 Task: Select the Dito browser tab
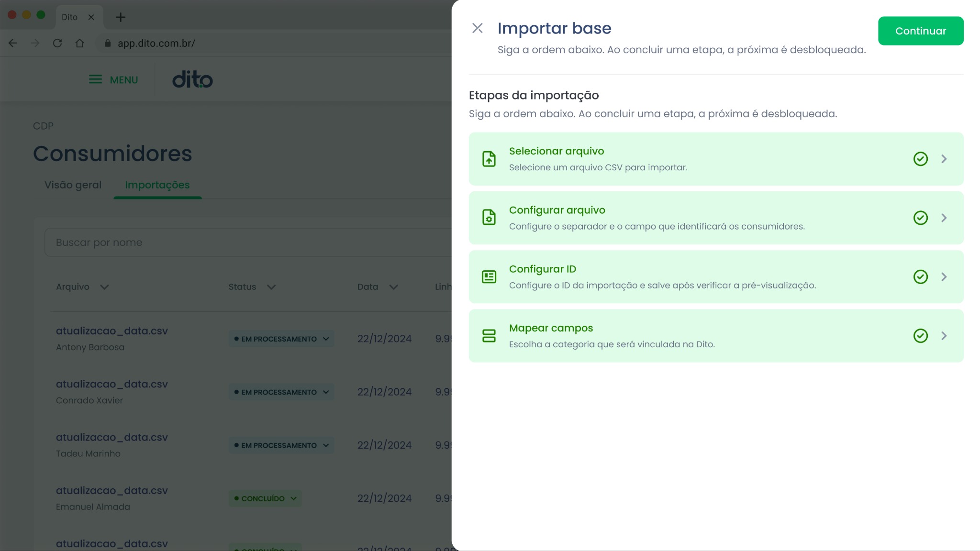79,17
